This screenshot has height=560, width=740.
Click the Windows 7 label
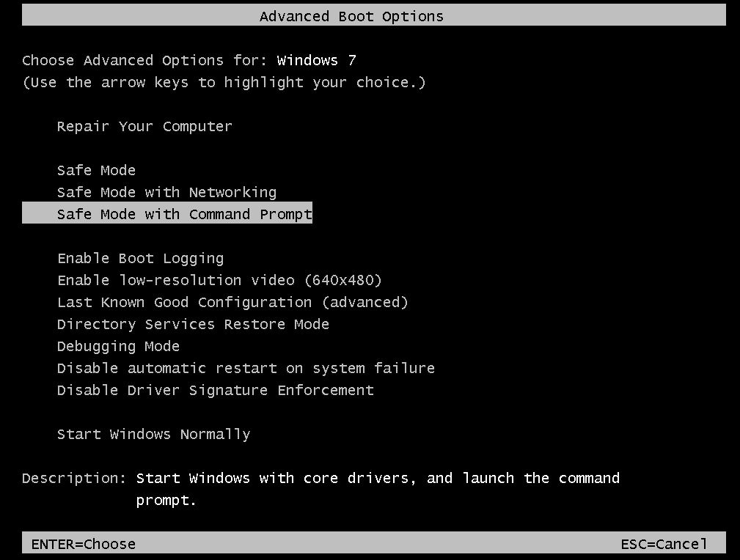[315, 60]
